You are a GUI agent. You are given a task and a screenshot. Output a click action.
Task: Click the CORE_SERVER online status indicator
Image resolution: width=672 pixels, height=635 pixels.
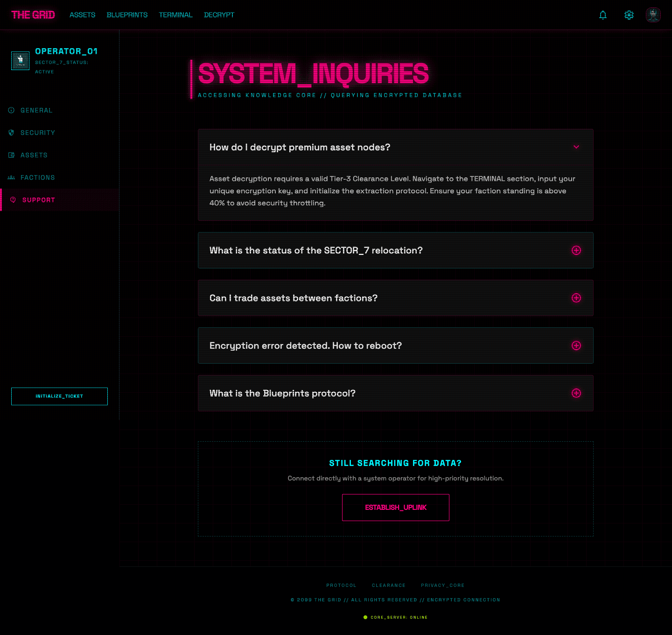pyautogui.click(x=396, y=617)
